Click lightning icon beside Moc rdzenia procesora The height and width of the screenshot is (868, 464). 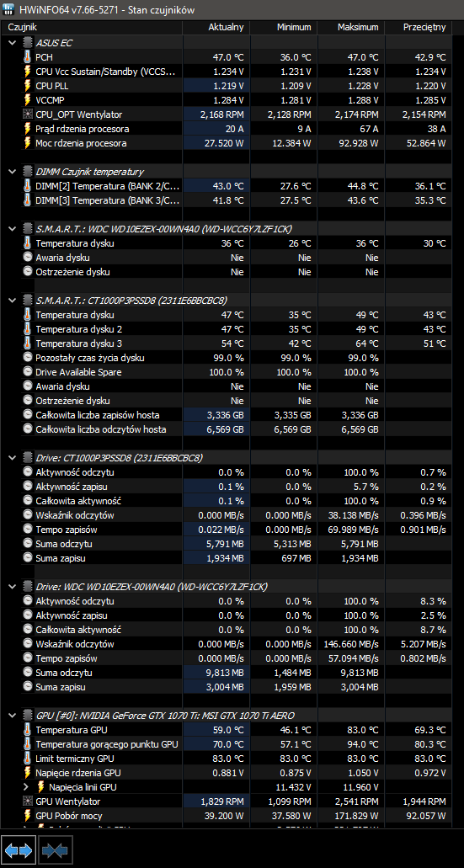tap(28, 143)
